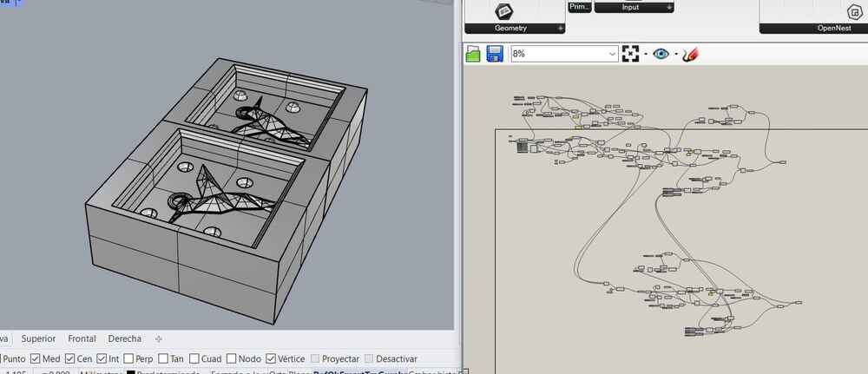The height and width of the screenshot is (374, 868).
Task: Click the Input panel label
Action: click(x=630, y=8)
